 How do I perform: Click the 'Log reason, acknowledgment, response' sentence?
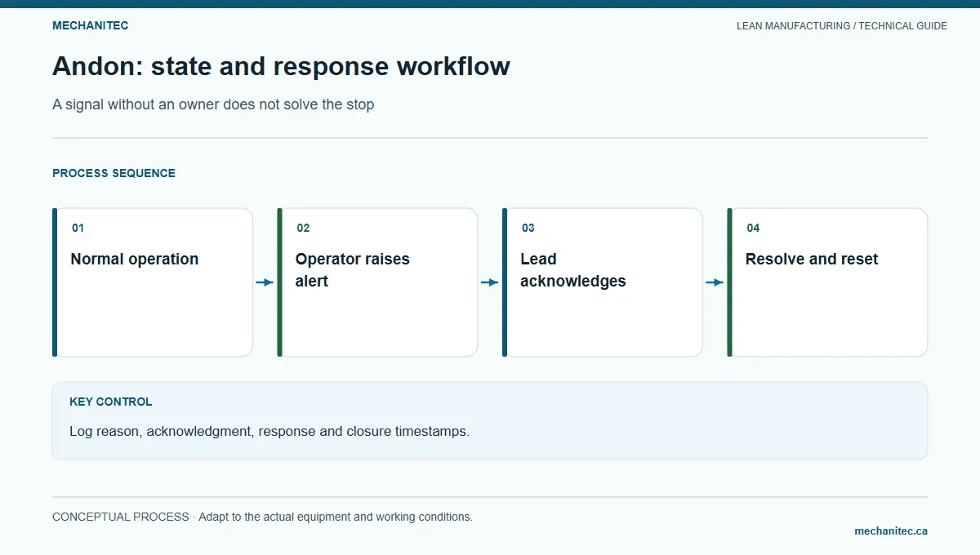[269, 431]
